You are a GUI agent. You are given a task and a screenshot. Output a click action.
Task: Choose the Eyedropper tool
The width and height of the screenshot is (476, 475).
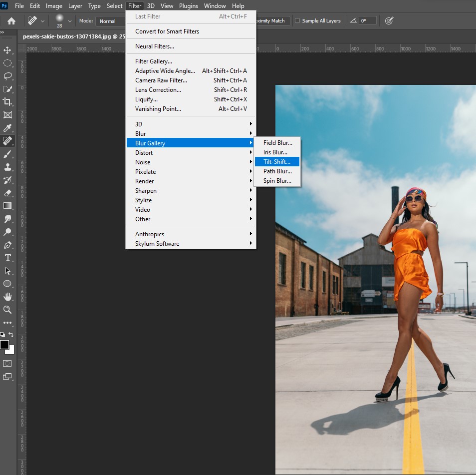tap(7, 128)
